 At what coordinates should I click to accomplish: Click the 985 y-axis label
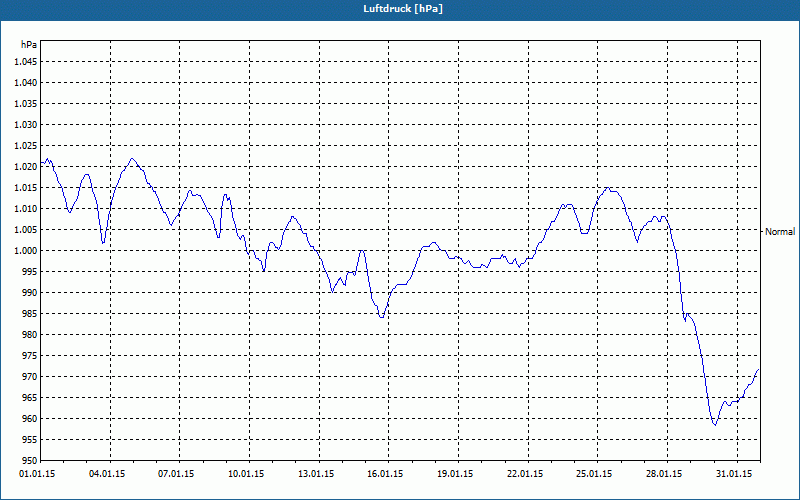(30, 314)
